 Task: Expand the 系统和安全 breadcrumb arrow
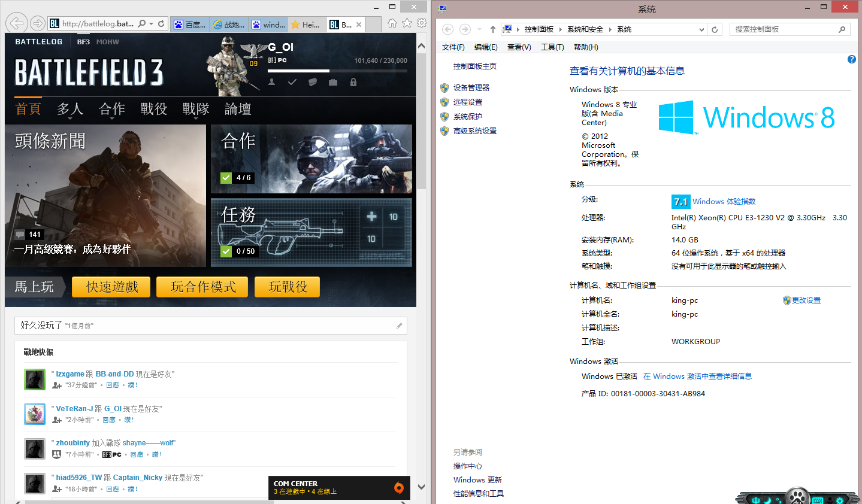610,29
